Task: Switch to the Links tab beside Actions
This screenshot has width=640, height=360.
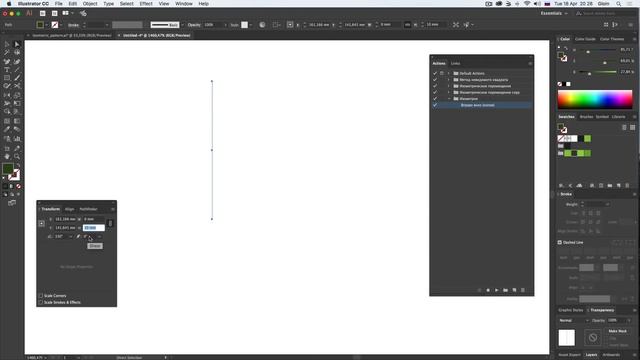Action: coord(456,64)
